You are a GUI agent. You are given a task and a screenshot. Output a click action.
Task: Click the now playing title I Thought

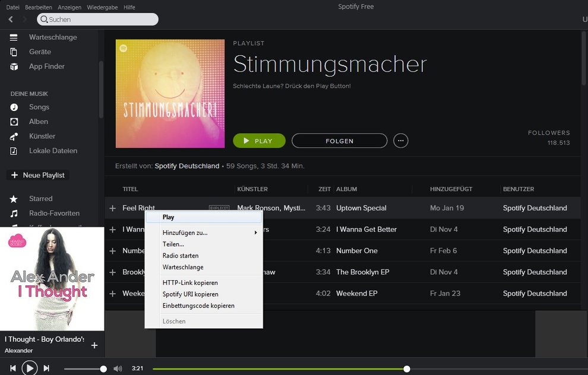pyautogui.click(x=45, y=339)
